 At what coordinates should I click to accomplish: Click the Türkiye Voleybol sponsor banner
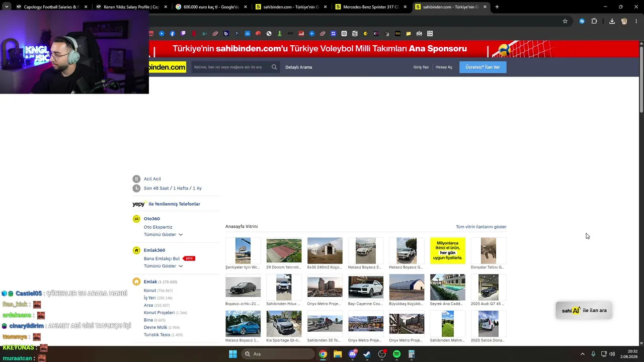pos(394,49)
